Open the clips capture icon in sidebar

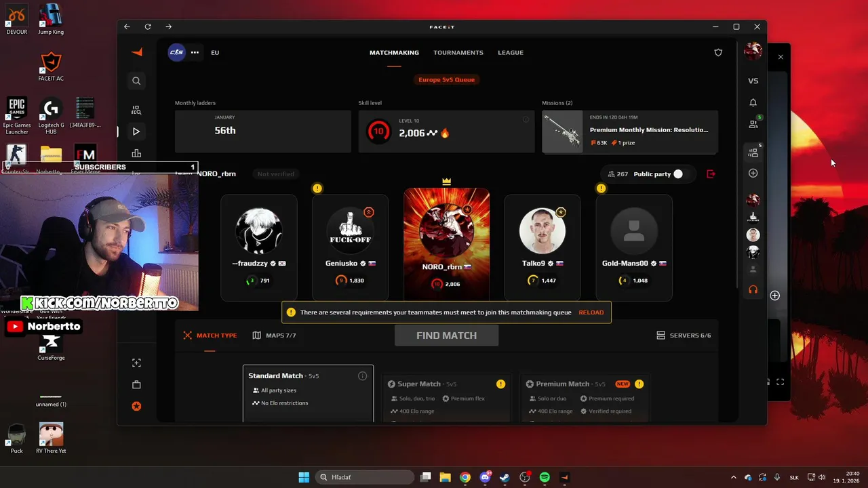tap(136, 363)
